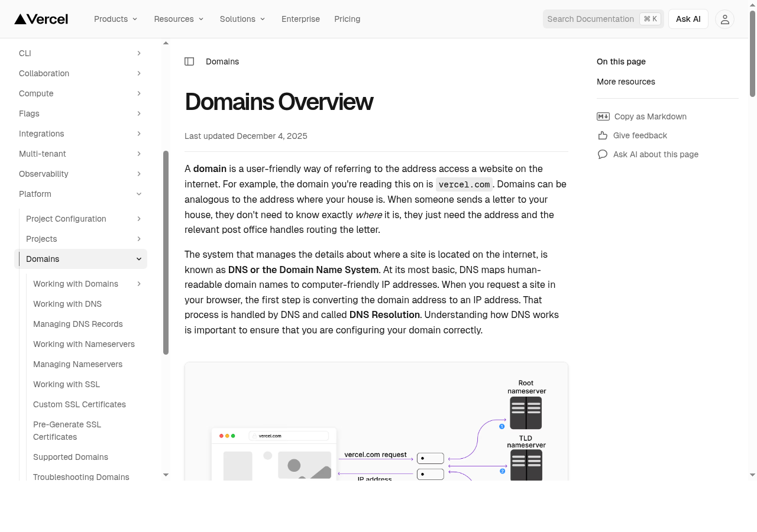757x532 pixels.
Task: Click the vercel.com inline code text
Action: coord(464,184)
